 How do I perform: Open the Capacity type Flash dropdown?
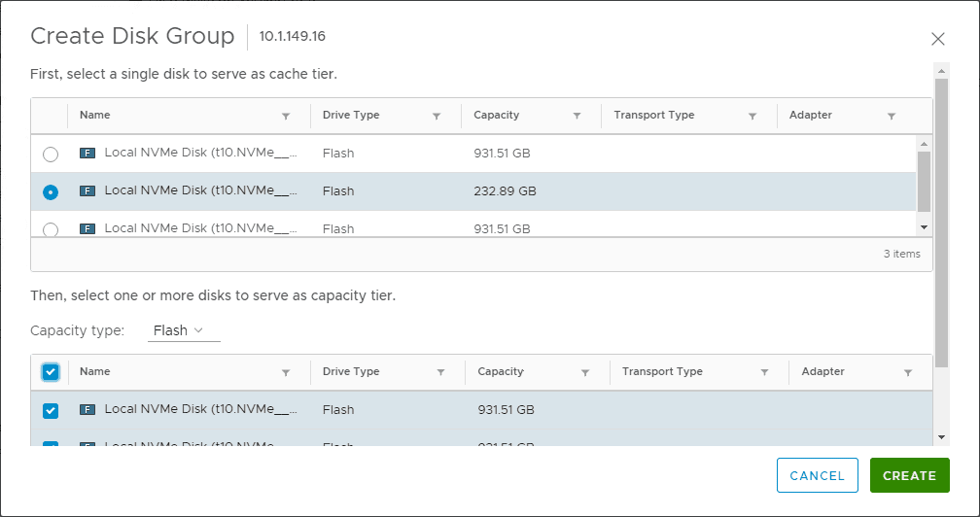184,330
